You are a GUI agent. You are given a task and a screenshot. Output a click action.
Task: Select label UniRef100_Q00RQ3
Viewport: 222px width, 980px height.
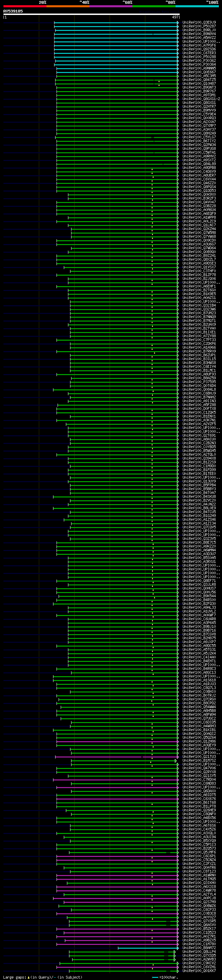[199, 118]
